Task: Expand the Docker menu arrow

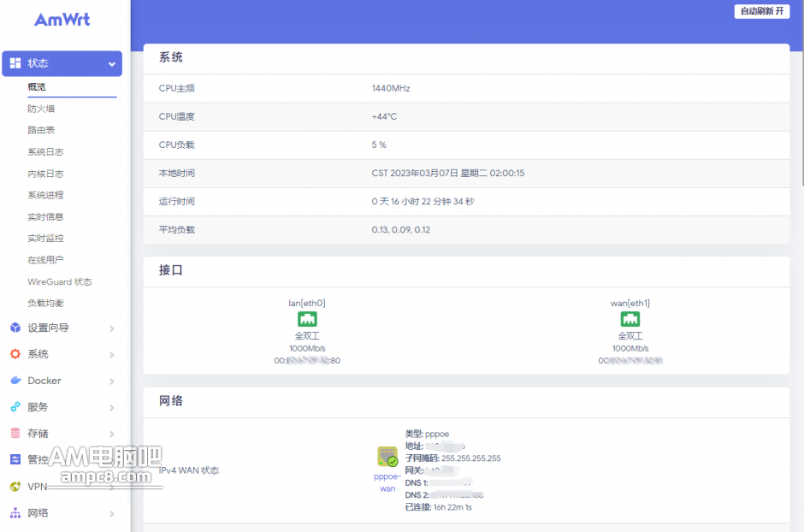Action: [112, 381]
